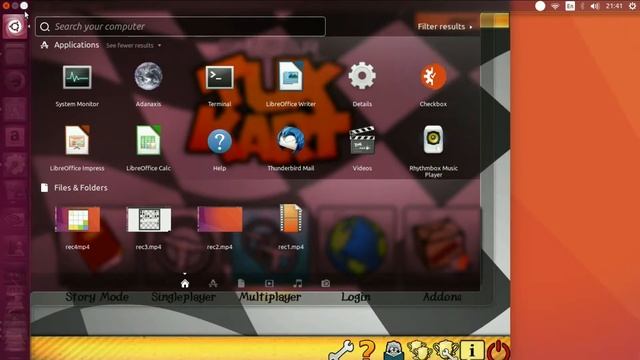The image size is (640, 360).
Task: Open SuperTuxKart tutorial reading penguin icon
Action: pyautogui.click(x=393, y=350)
